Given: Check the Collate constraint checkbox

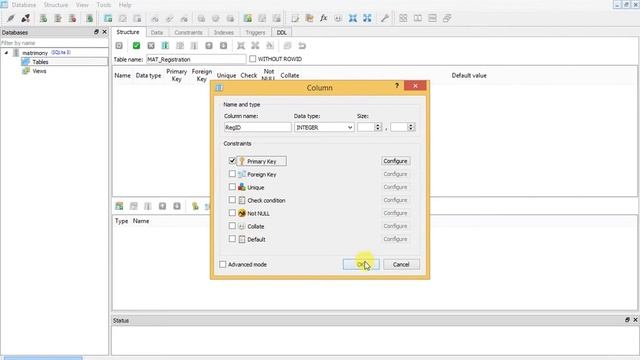Looking at the screenshot, I should [232, 226].
